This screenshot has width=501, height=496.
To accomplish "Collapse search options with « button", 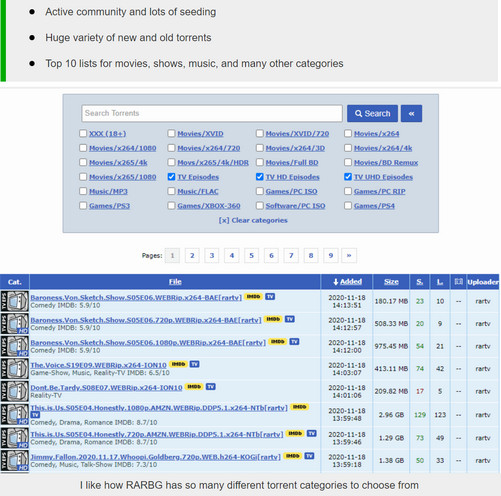I will point(411,114).
